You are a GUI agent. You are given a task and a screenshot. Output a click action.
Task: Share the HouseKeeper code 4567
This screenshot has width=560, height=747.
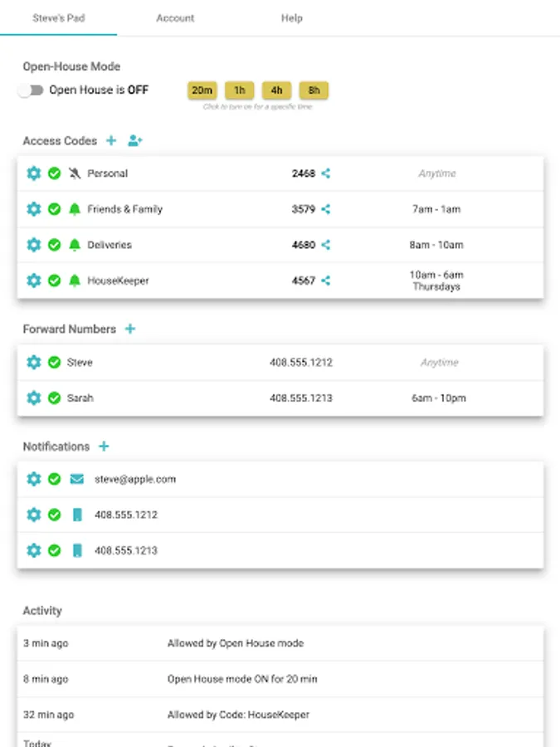326,281
